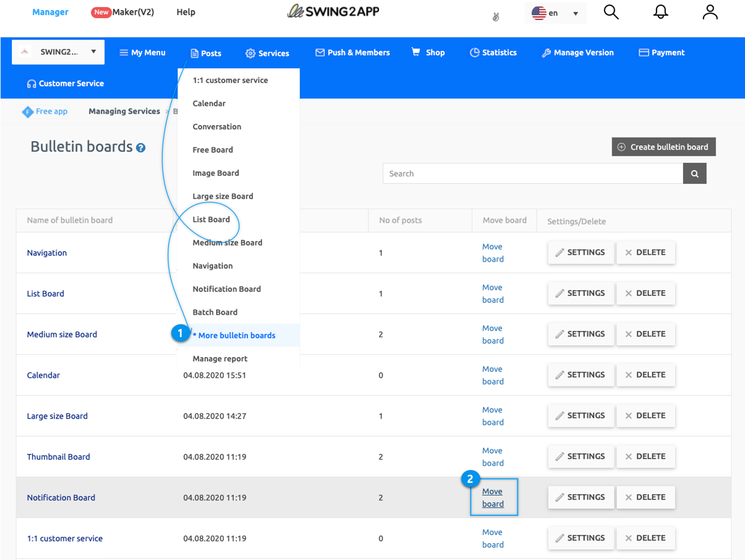Click the Shop cart icon

point(416,52)
